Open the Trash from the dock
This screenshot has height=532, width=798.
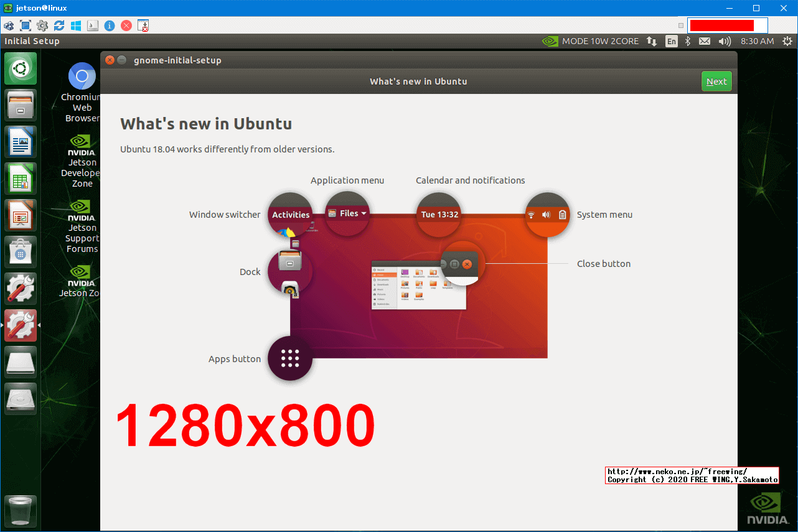(x=21, y=511)
